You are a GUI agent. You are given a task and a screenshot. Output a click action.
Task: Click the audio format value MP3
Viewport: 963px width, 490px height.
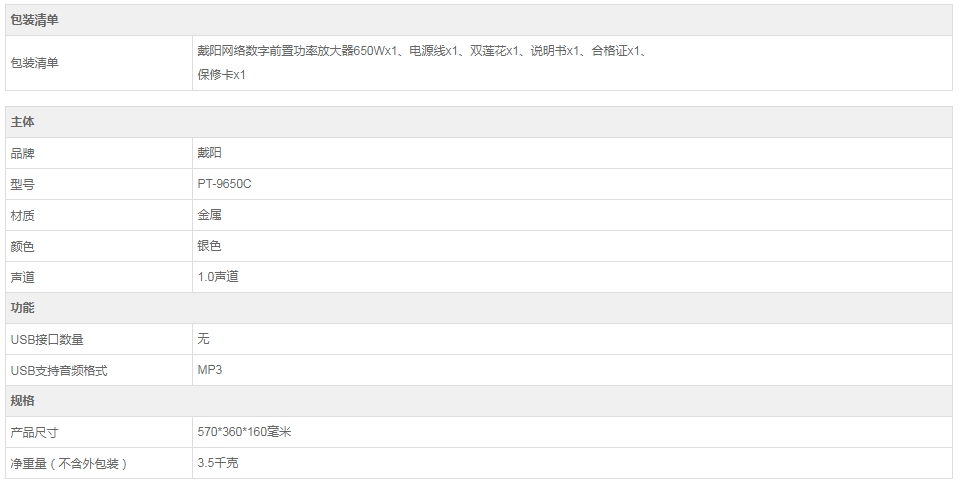tap(210, 370)
